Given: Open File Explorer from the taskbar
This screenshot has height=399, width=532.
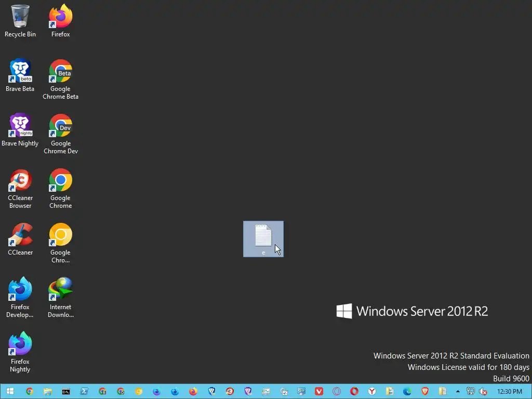Looking at the screenshot, I should point(47,392).
